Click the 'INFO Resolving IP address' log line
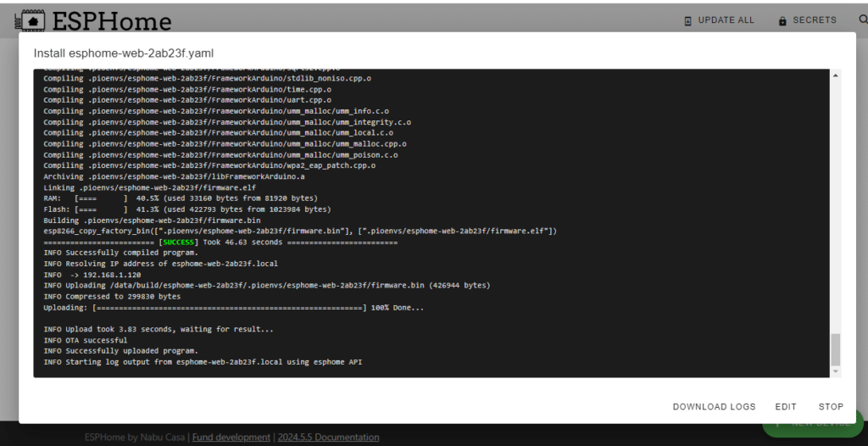Image resolution: width=868 pixels, height=446 pixels. click(x=160, y=264)
